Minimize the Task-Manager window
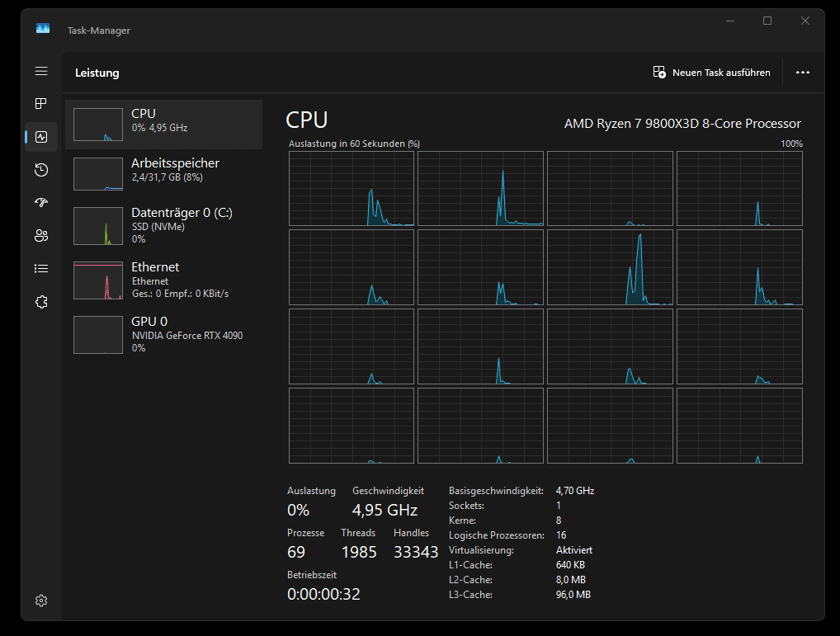Viewport: 840px width, 636px height. point(730,21)
